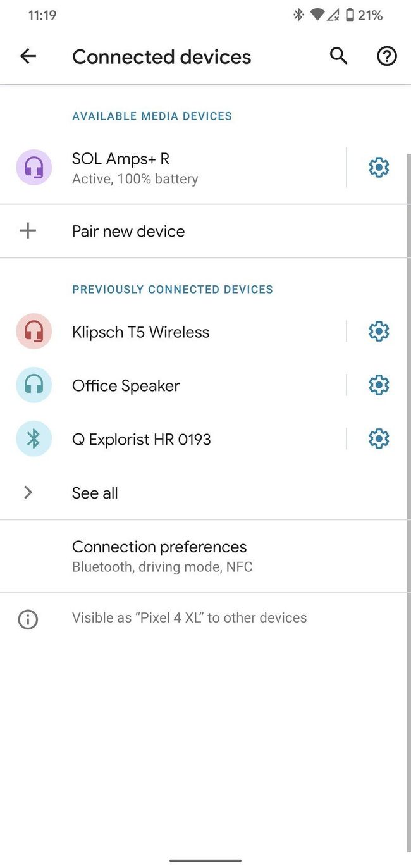This screenshot has height=868, width=411.
Task: Tap the info icon next to visibility text
Action: pos(28,619)
